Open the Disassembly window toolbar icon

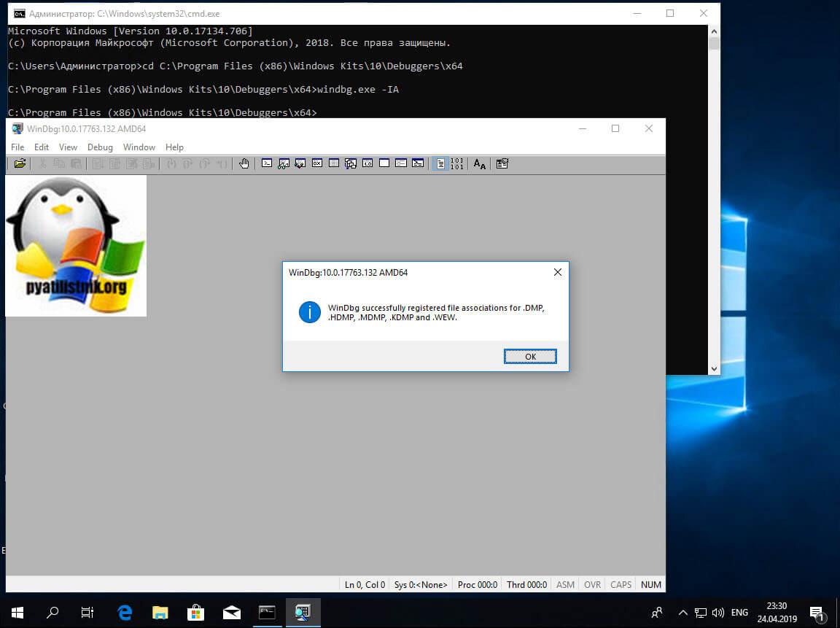pos(367,163)
